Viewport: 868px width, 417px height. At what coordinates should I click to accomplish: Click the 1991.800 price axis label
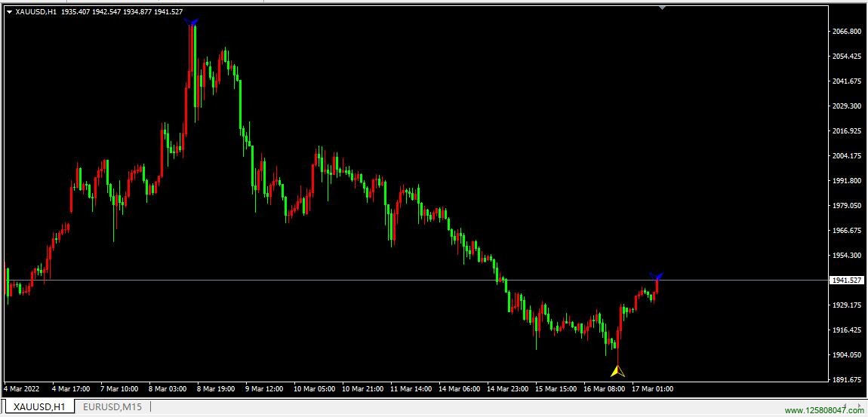tap(847, 181)
